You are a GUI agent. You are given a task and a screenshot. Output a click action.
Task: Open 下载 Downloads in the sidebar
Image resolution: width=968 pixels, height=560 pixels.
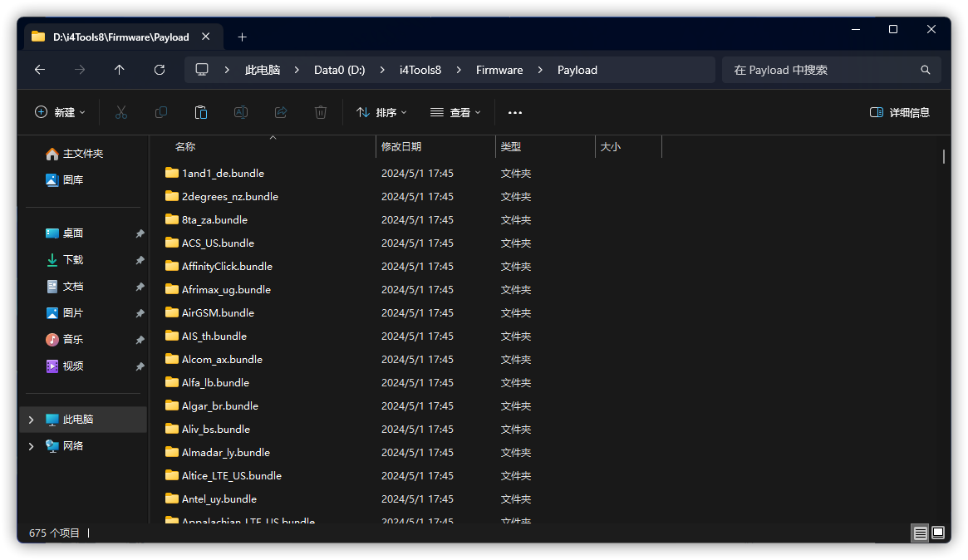pos(73,260)
